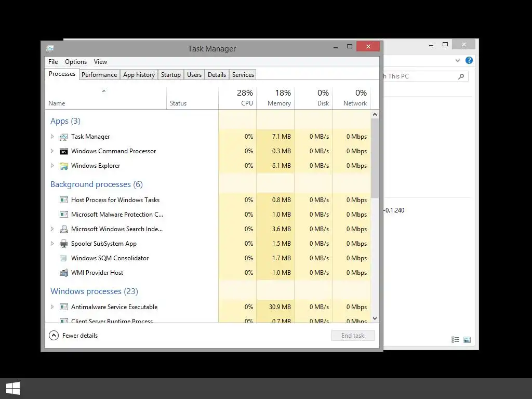
Task: Click the 3.6 MB memory value
Action: click(282, 229)
